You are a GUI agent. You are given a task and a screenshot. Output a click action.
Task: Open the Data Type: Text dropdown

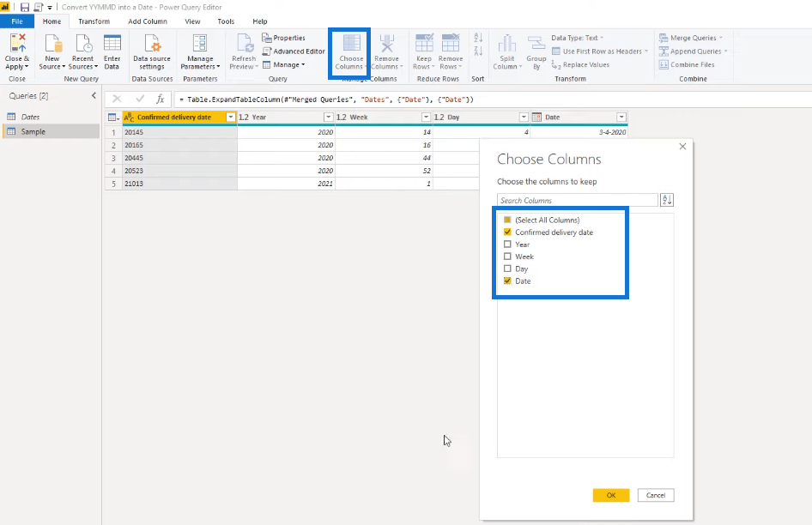pyautogui.click(x=578, y=38)
